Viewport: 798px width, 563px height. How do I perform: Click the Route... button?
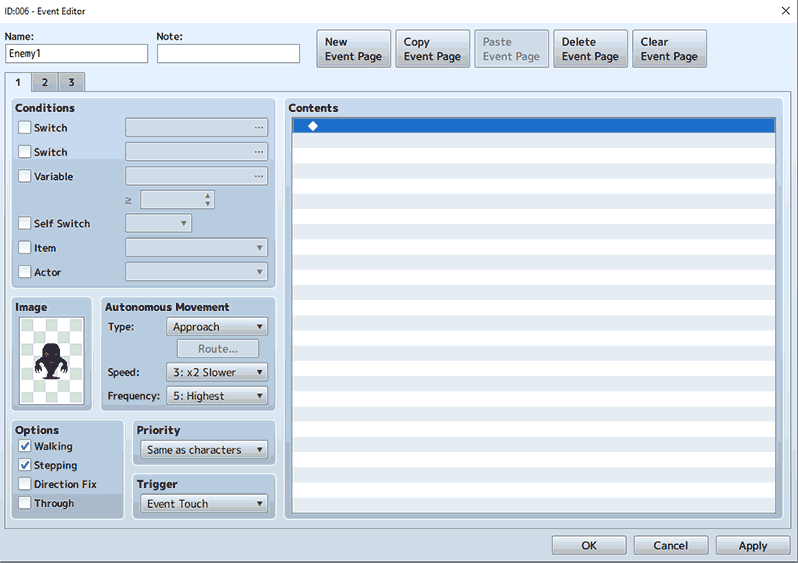218,349
